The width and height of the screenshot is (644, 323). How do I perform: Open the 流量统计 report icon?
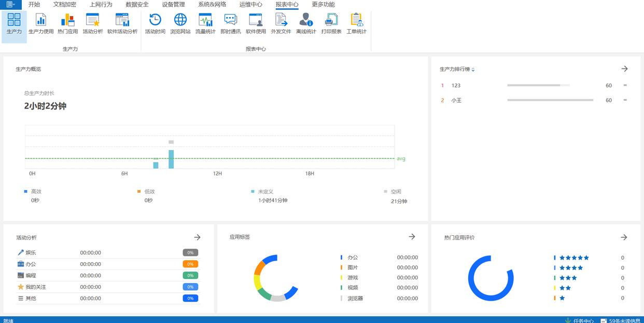205,23
